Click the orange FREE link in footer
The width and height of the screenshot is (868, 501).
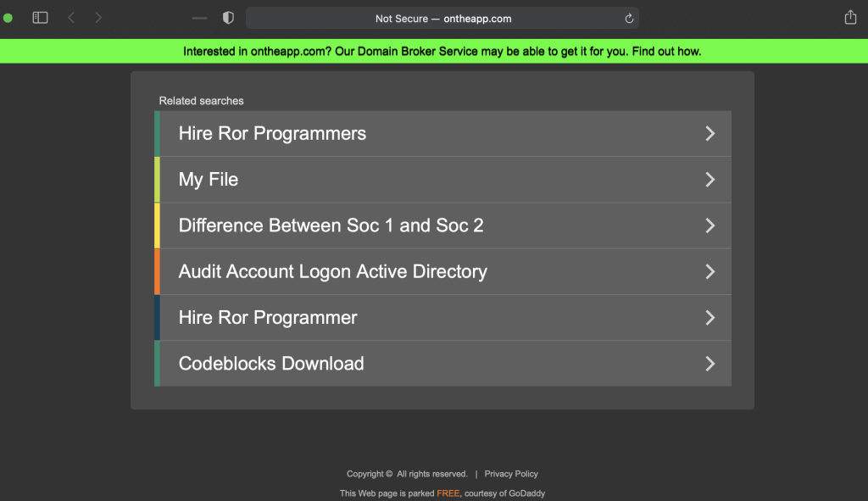[x=448, y=493]
